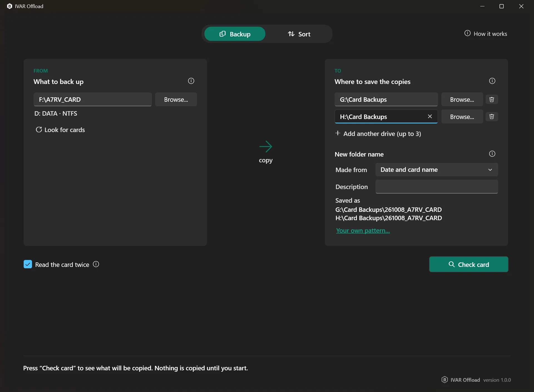
Task: Open the New folder name info icon
Action: tap(492, 154)
